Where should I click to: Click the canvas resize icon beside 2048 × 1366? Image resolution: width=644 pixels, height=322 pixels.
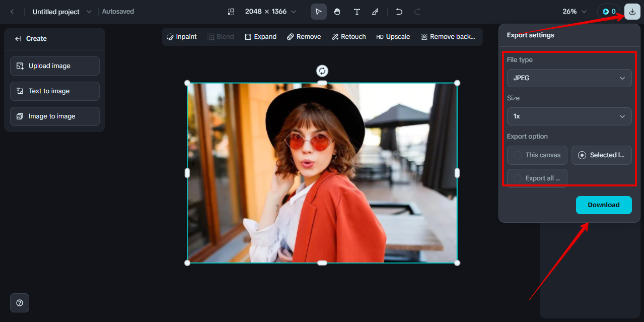[x=231, y=12]
